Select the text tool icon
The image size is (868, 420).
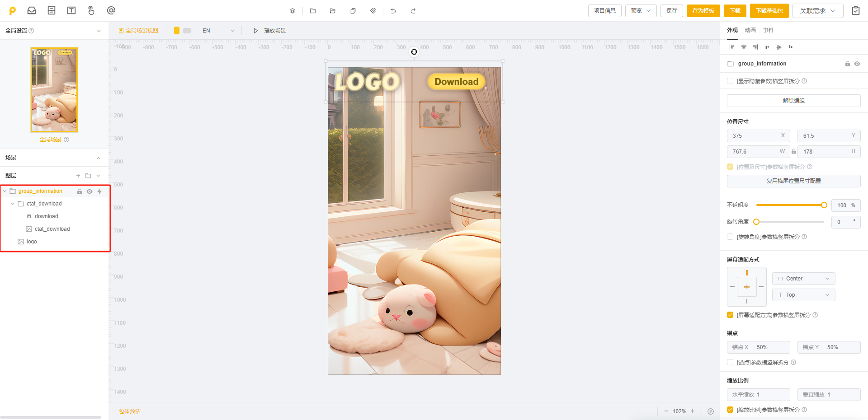pos(71,10)
